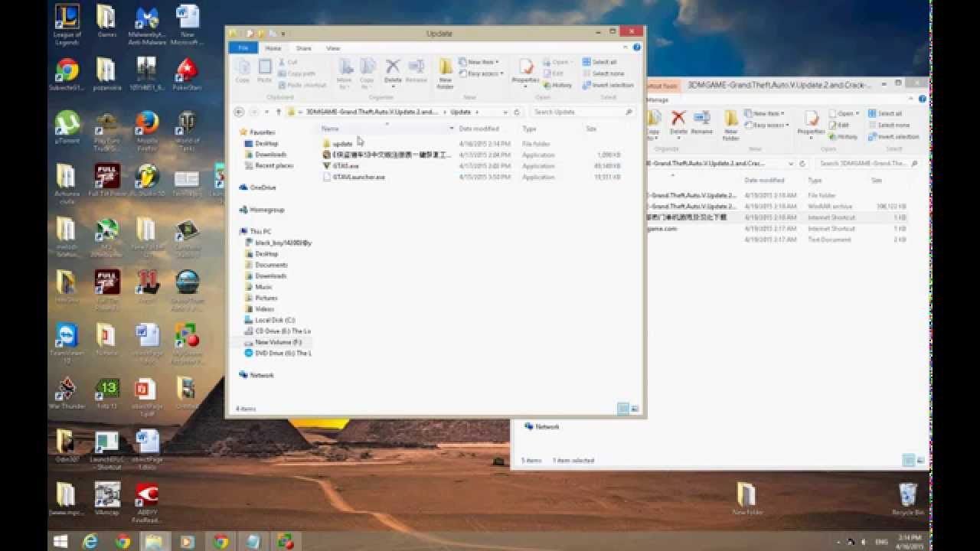Click Copy to in the Update window ribbon

[x=367, y=73]
